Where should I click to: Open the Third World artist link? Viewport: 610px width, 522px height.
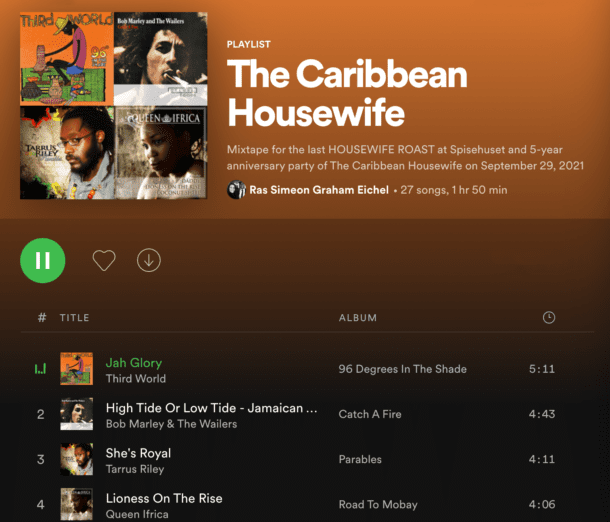point(136,378)
